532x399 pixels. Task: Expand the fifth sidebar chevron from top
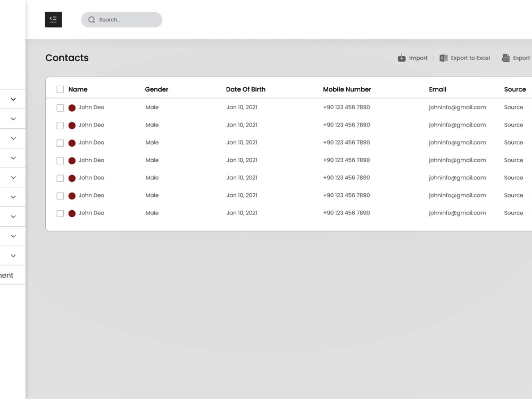pos(13,178)
